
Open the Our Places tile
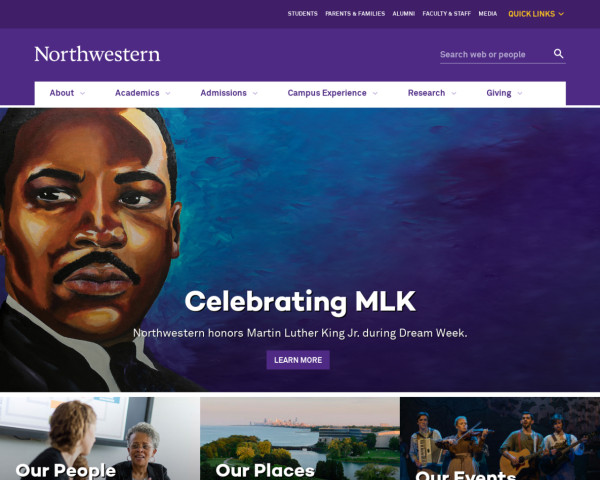coord(300,438)
